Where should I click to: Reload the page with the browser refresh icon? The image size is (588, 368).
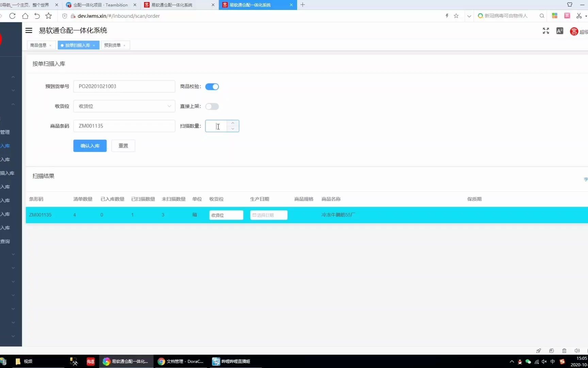[12, 16]
